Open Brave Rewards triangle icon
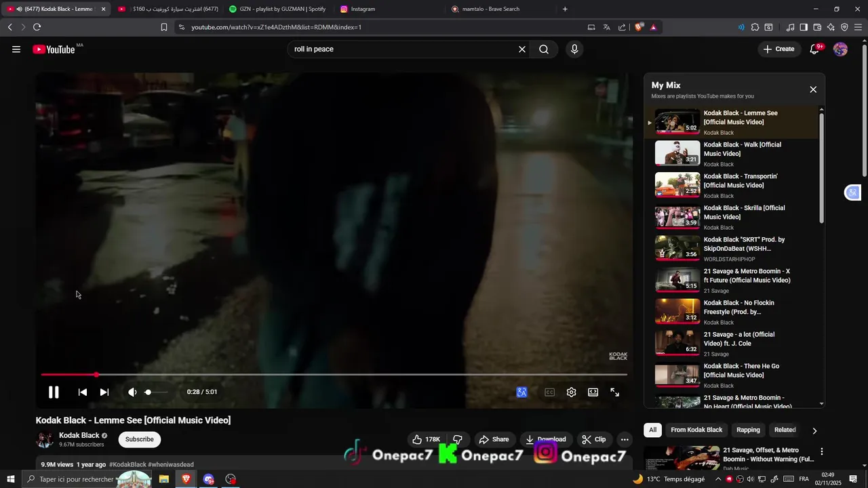 (653, 27)
